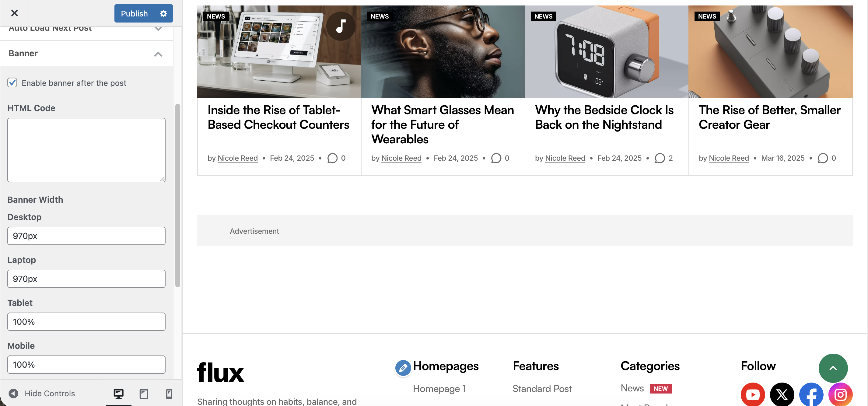Click the HTML Code textarea
Screen dimensions: 868x406
[x=86, y=150]
